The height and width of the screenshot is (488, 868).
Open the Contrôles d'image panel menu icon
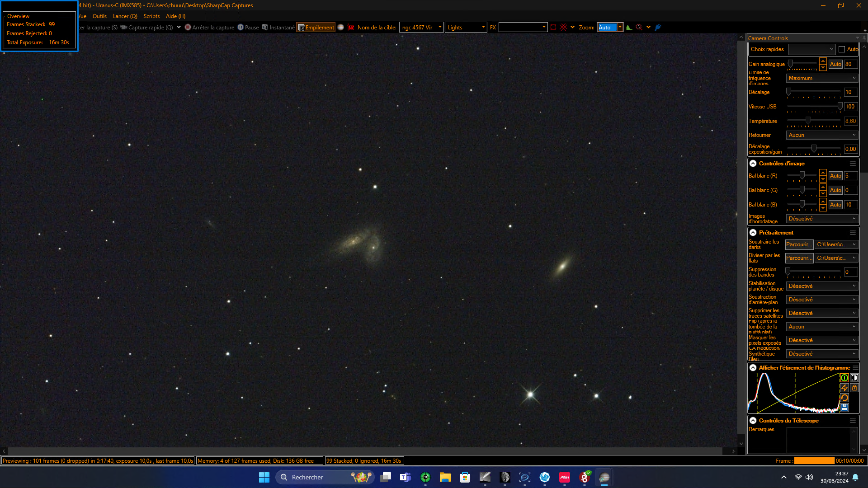[853, 164]
